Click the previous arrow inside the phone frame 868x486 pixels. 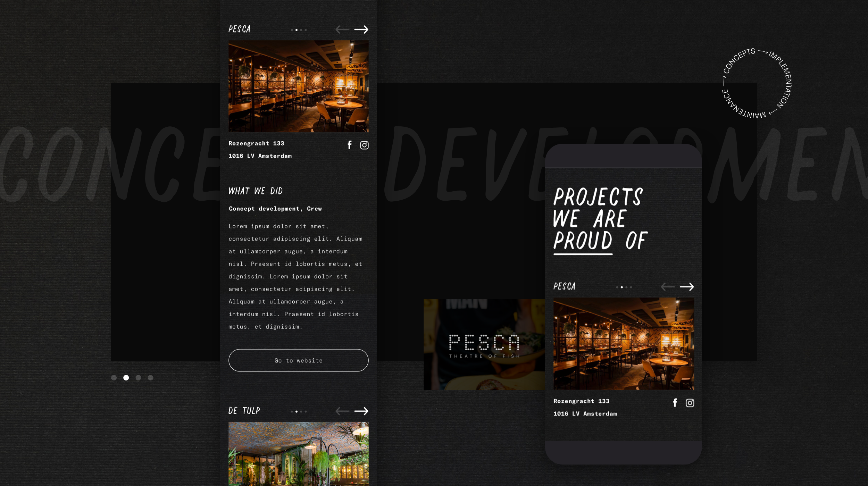(668, 287)
